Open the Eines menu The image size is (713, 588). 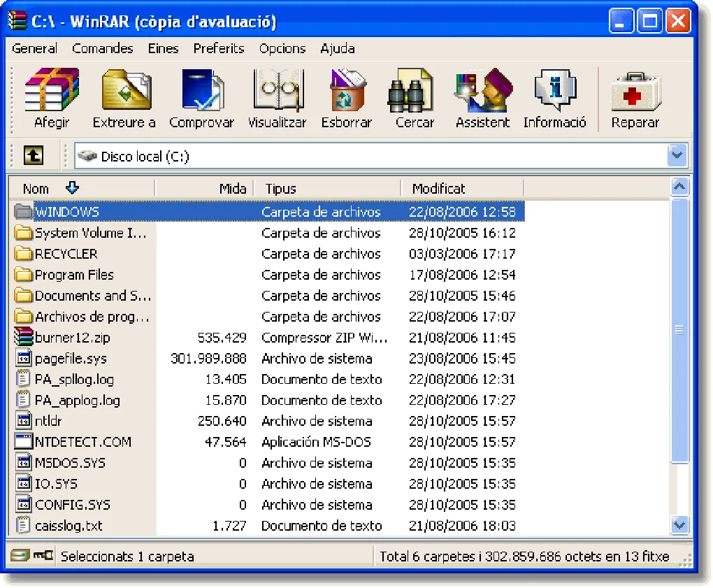click(x=163, y=48)
